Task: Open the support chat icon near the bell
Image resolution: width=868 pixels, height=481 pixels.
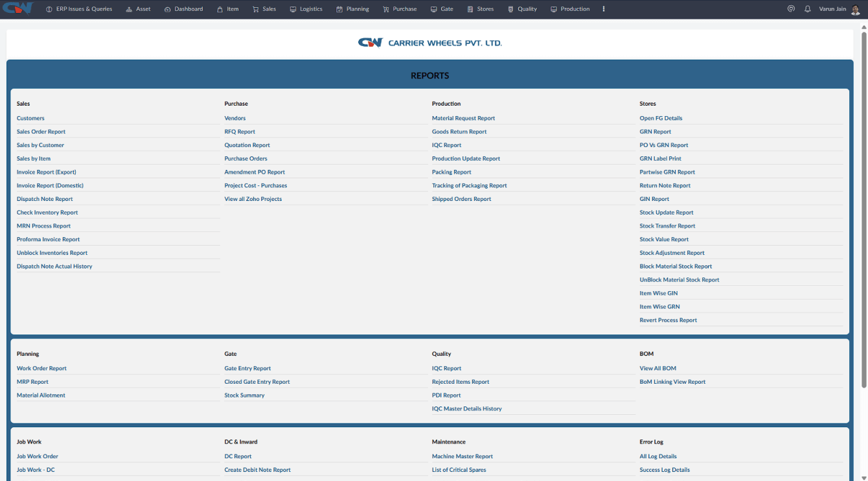Action: (x=791, y=9)
